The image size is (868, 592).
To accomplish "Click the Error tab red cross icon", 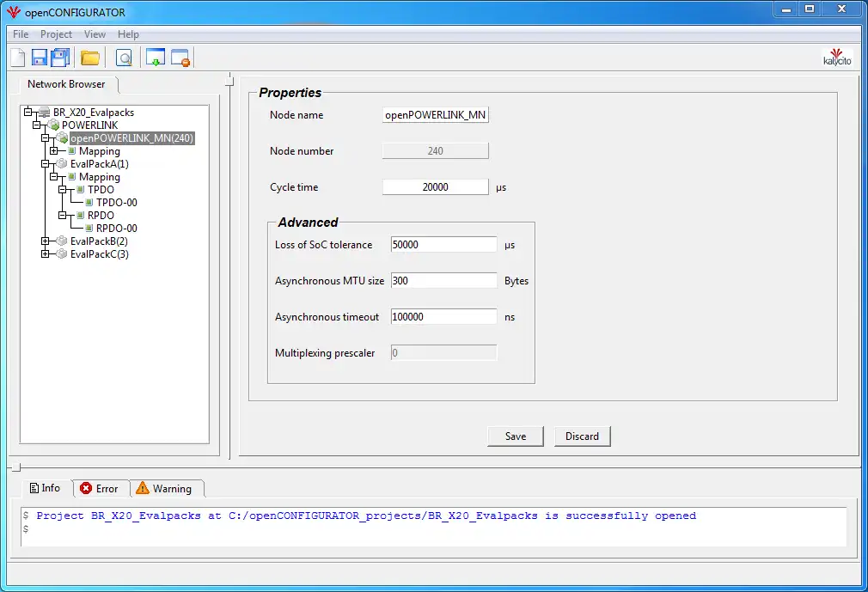I will pos(86,488).
